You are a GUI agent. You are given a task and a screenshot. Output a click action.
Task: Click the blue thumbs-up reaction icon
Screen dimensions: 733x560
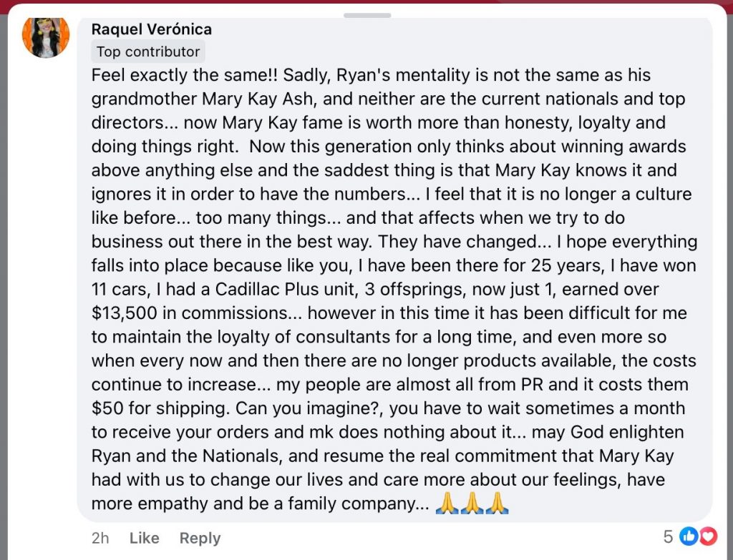pyautogui.click(x=689, y=536)
